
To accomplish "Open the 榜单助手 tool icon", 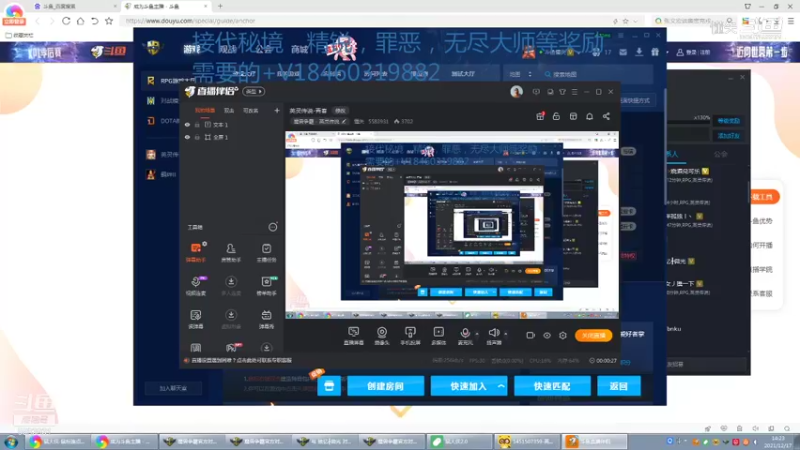I will (x=266, y=286).
